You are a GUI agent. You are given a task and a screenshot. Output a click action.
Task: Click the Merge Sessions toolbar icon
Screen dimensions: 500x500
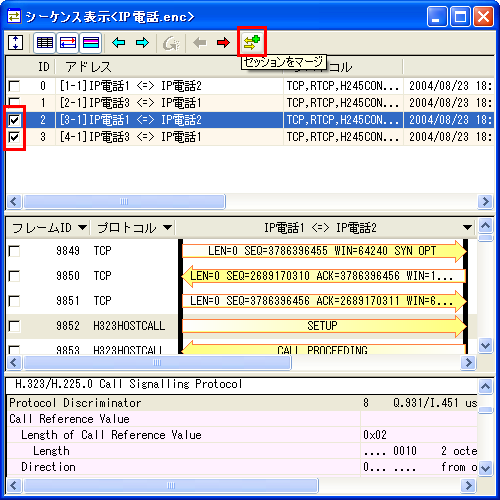click(252, 42)
